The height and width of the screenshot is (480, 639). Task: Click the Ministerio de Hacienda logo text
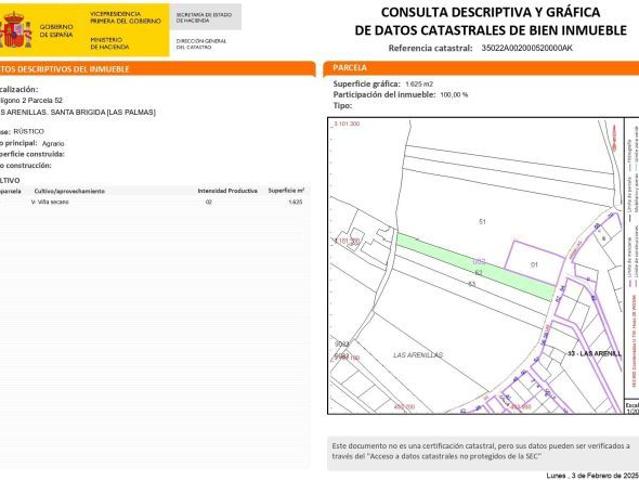coord(106,43)
